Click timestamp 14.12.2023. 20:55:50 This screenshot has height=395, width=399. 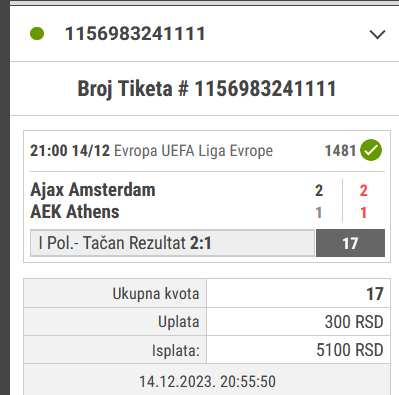(207, 382)
